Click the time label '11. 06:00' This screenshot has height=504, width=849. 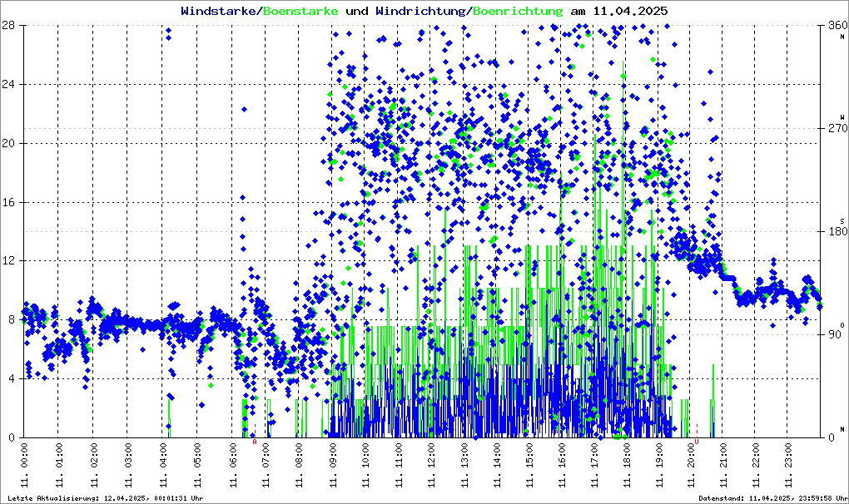(233, 466)
